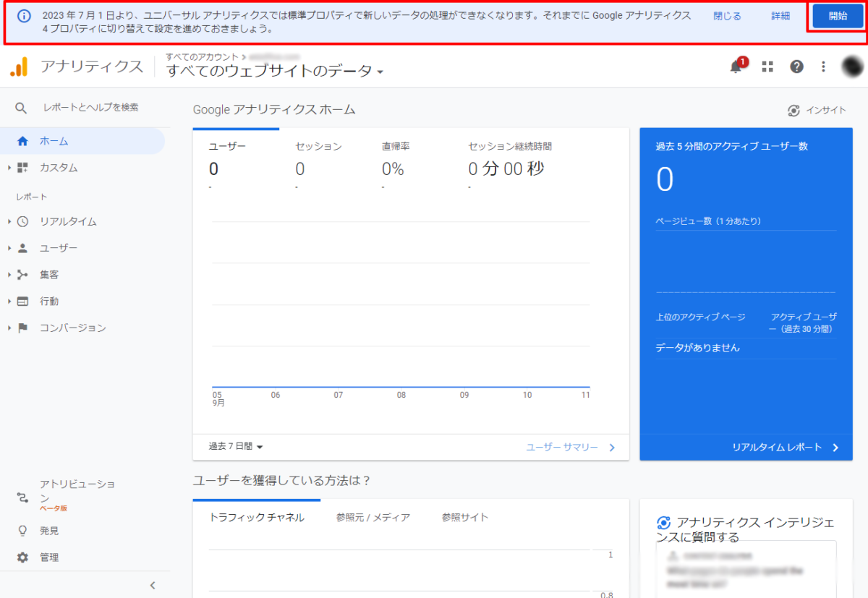The width and height of the screenshot is (868, 598).
Task: Click the Analytics Intelligence icon
Action: click(663, 523)
